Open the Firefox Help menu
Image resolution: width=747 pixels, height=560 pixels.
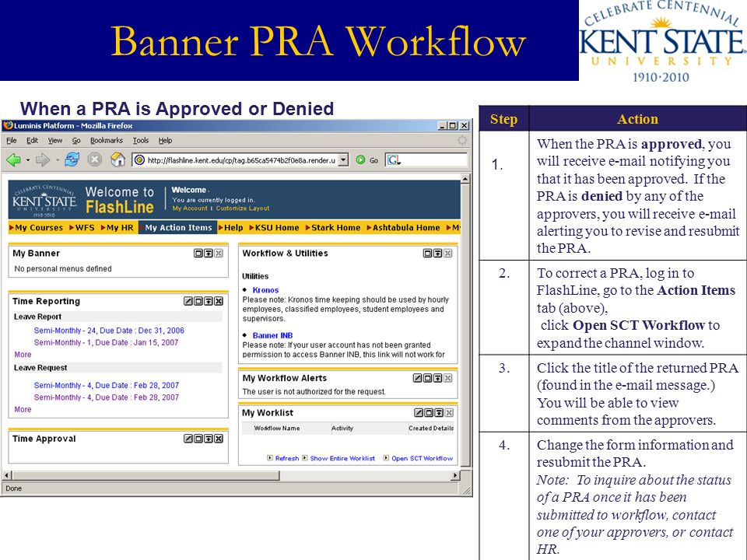coord(165,141)
